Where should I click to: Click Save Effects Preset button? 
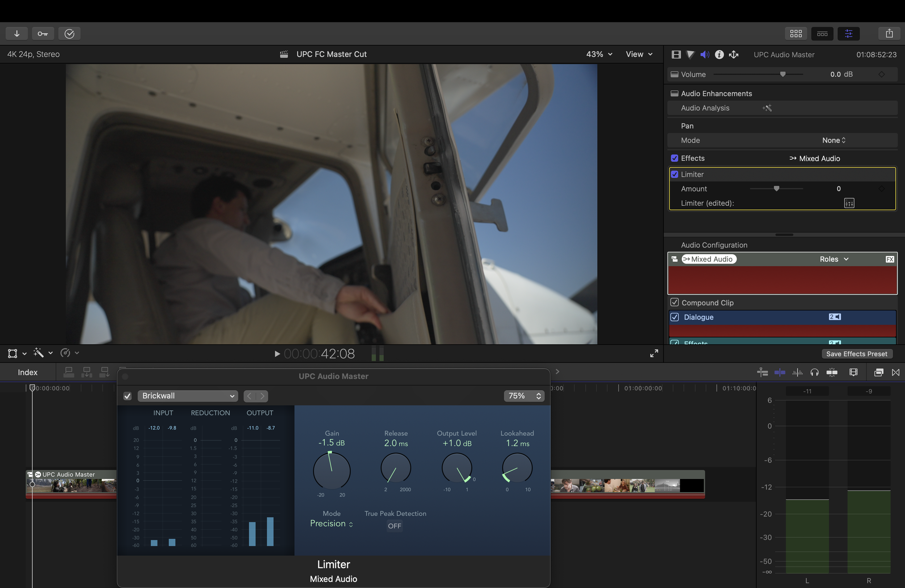856,354
